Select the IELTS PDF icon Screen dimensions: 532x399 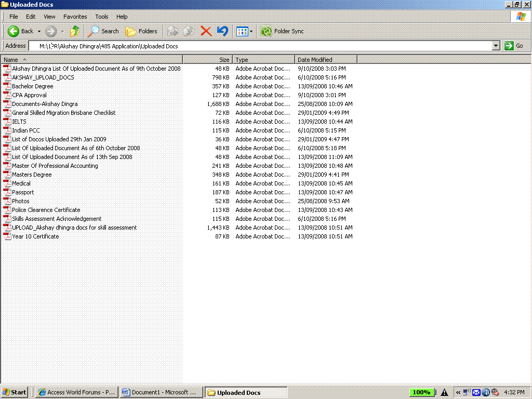point(7,122)
